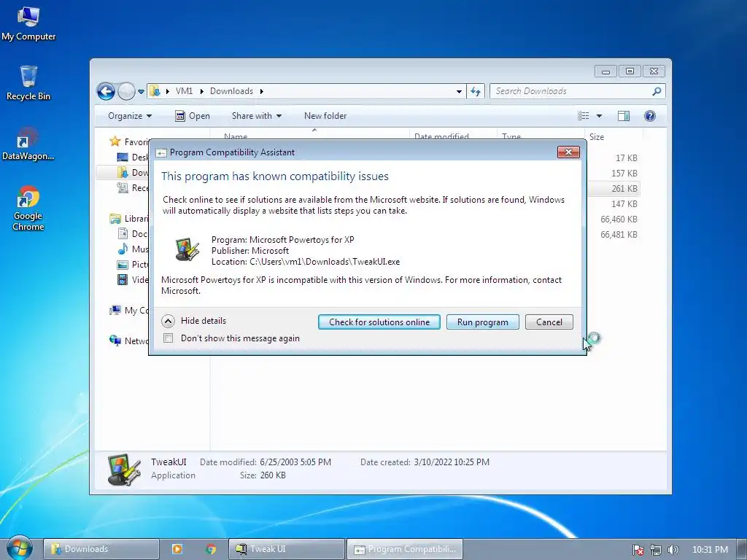Click the taskbar clock showing 10:31 PM
The width and height of the screenshot is (747, 560).
pos(710,550)
